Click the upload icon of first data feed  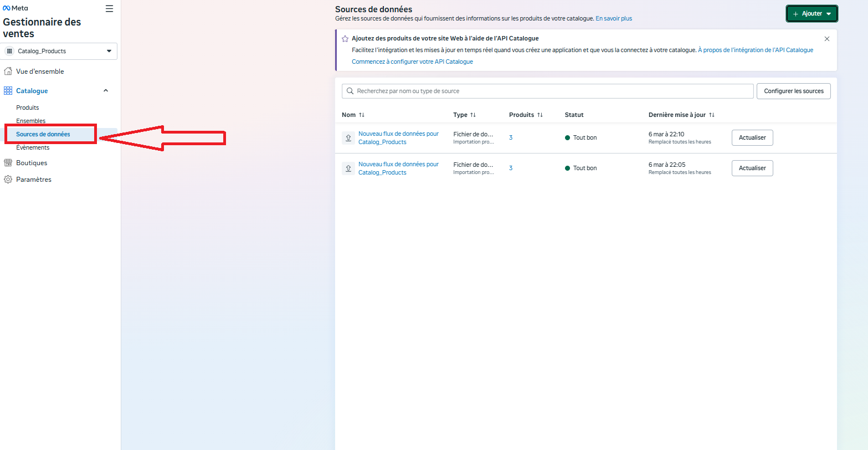coord(348,138)
